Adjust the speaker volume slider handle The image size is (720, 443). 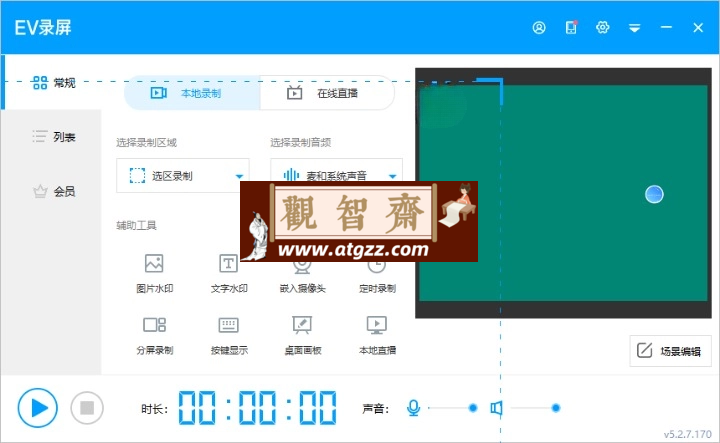[x=556, y=408]
